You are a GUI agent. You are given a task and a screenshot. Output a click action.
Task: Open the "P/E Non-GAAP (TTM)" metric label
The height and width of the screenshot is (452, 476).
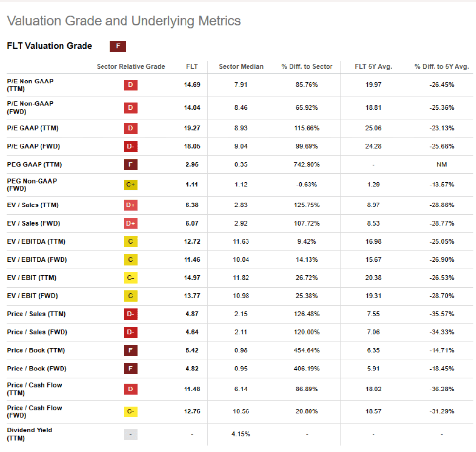pos(30,85)
